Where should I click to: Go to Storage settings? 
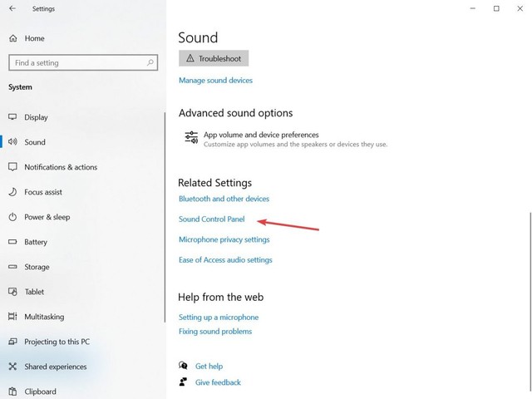37,267
